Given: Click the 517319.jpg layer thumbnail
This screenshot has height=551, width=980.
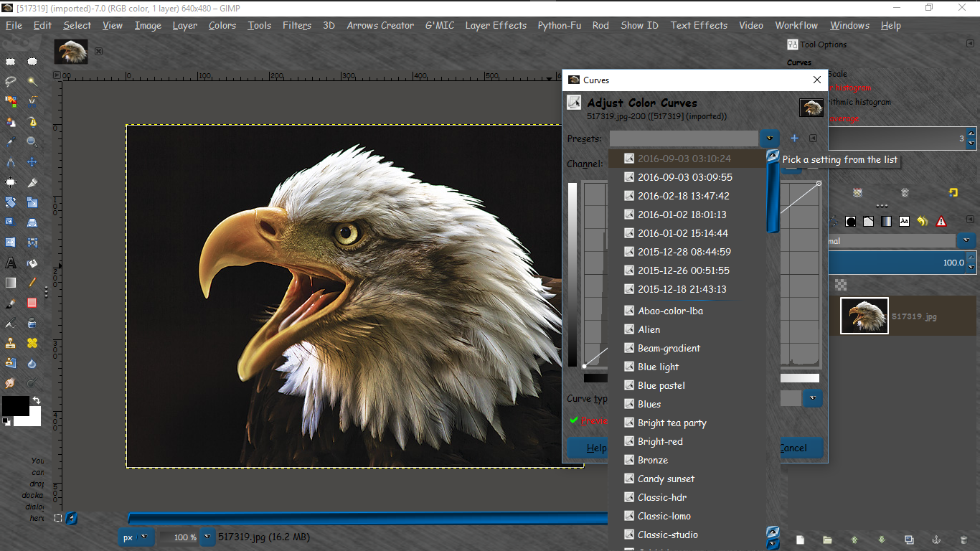Looking at the screenshot, I should click(x=864, y=316).
